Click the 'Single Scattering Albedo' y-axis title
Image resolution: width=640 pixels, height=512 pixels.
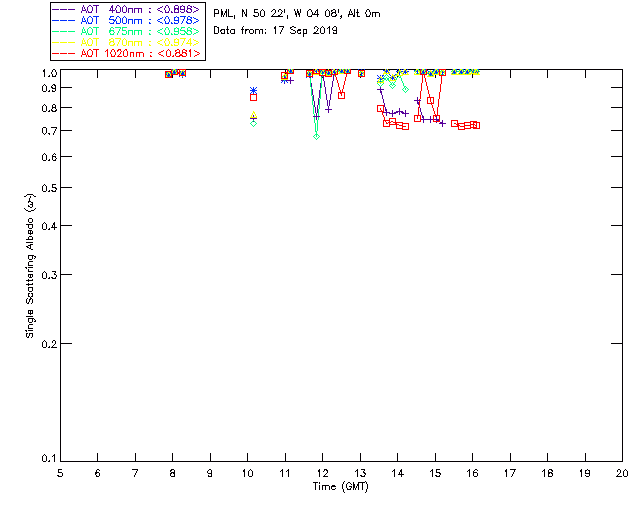(30, 266)
